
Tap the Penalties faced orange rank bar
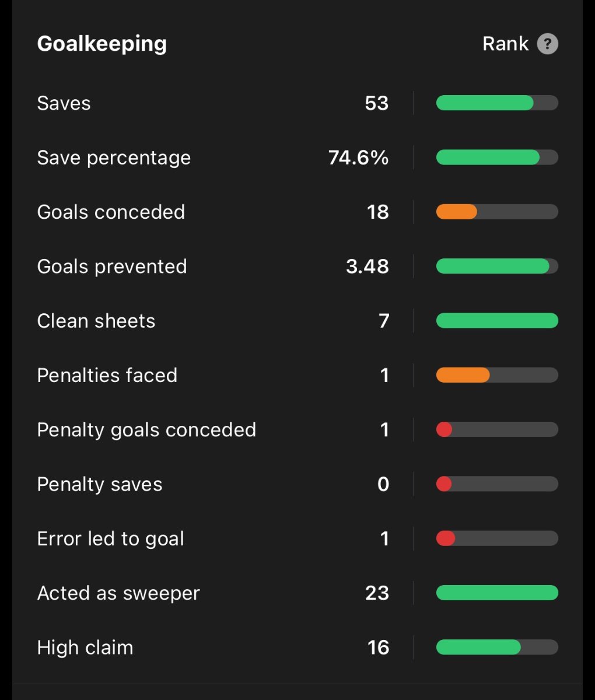(463, 375)
